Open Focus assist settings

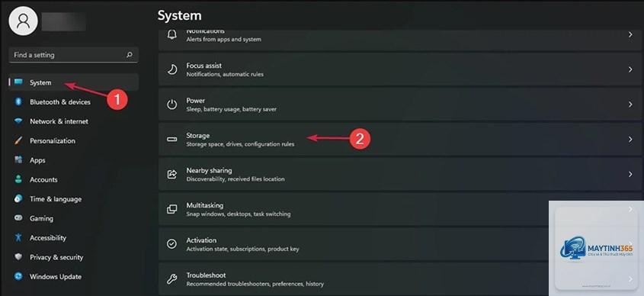pos(400,69)
